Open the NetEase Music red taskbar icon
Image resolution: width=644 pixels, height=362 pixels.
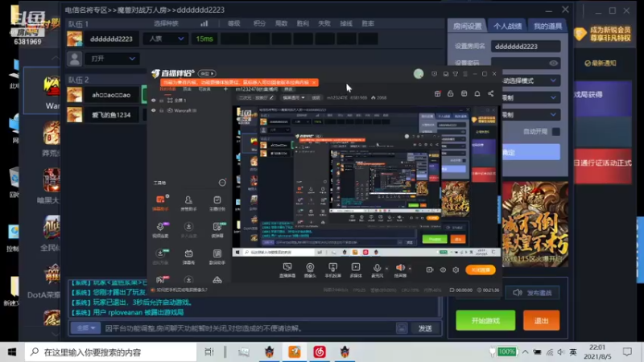pos(320,352)
